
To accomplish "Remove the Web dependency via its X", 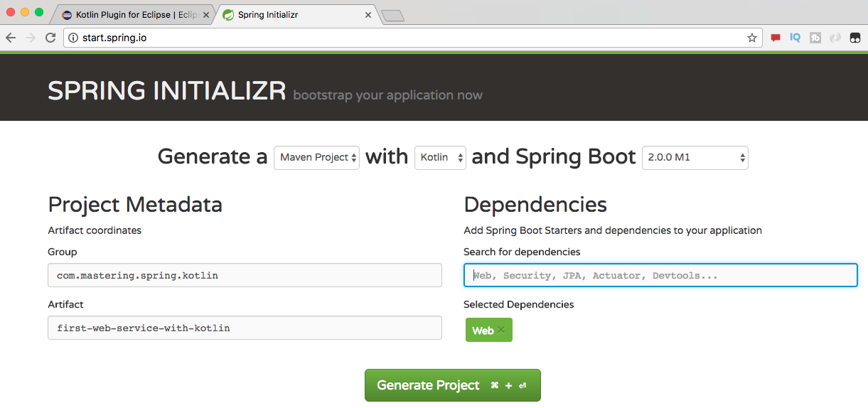I will coord(501,330).
